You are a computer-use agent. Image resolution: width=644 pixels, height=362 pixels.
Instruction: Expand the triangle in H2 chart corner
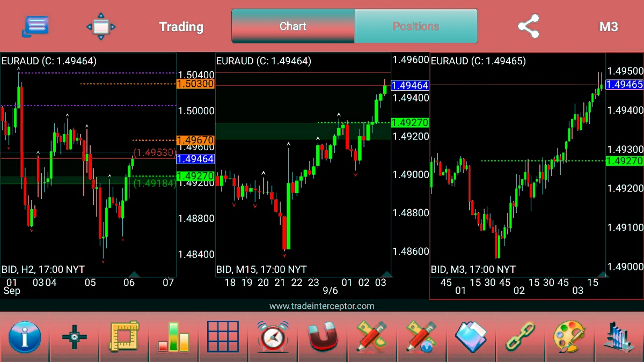[x=134, y=274]
